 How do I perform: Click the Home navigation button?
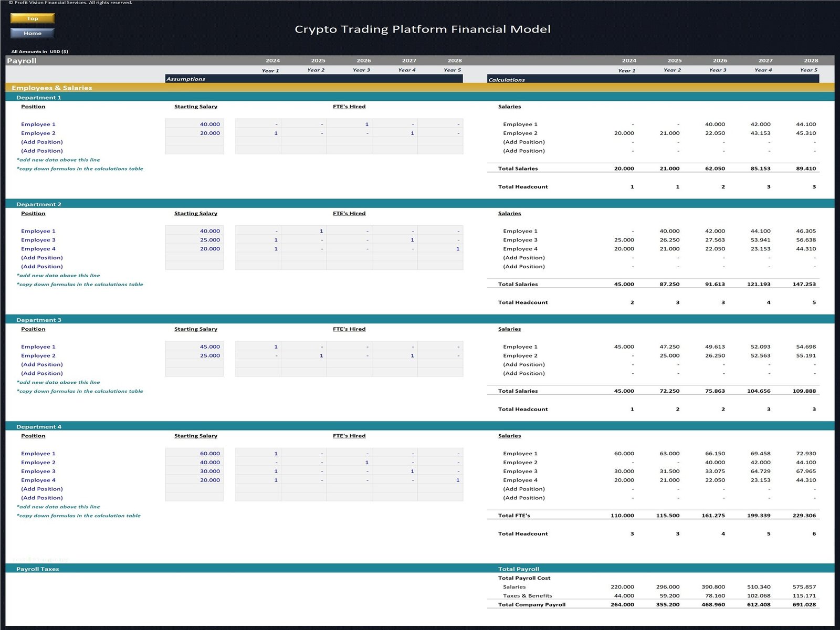pos(33,33)
